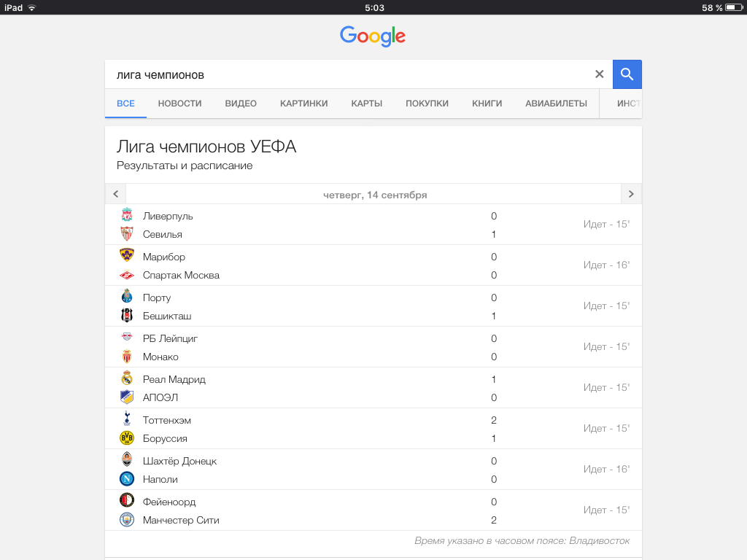Click the blue search magnifier button
The width and height of the screenshot is (747, 560).
point(627,74)
